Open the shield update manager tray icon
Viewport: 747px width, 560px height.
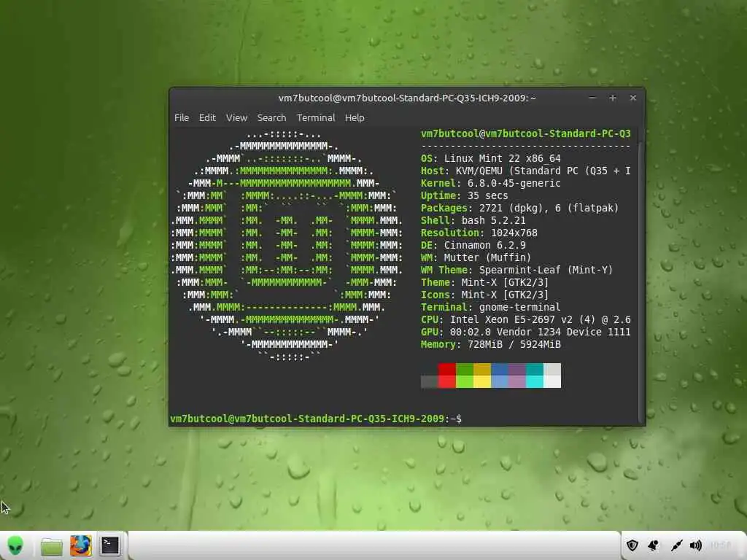point(632,545)
